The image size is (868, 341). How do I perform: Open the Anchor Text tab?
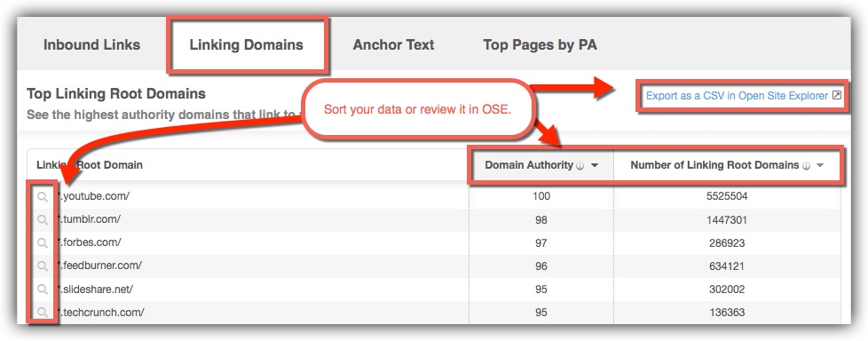393,44
